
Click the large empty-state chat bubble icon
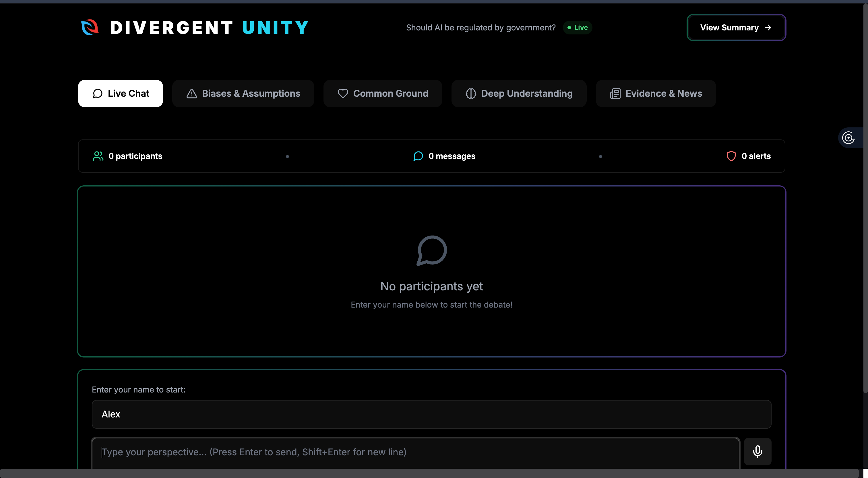tap(431, 250)
